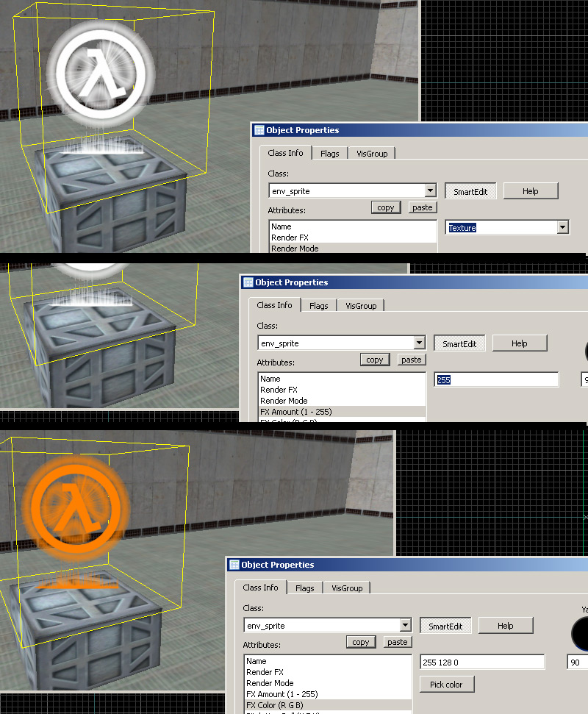The width and height of the screenshot is (588, 714).
Task: Click Help button in top dialog
Action: coord(530,191)
